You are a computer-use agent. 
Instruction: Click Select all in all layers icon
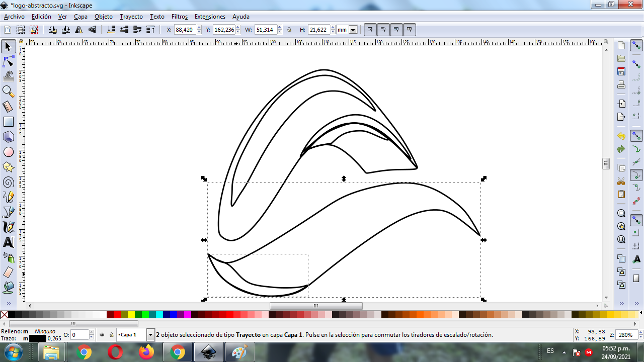(x=21, y=30)
